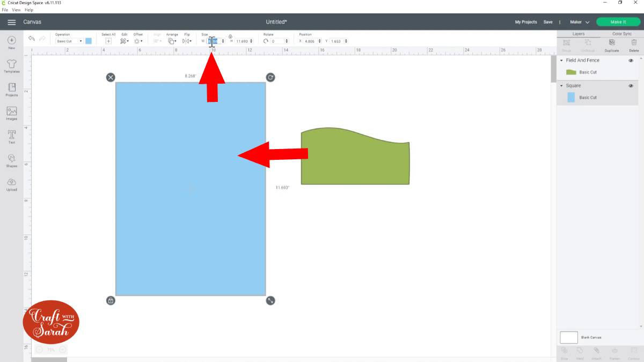
Task: Click the Canvas title label
Action: pos(32,22)
